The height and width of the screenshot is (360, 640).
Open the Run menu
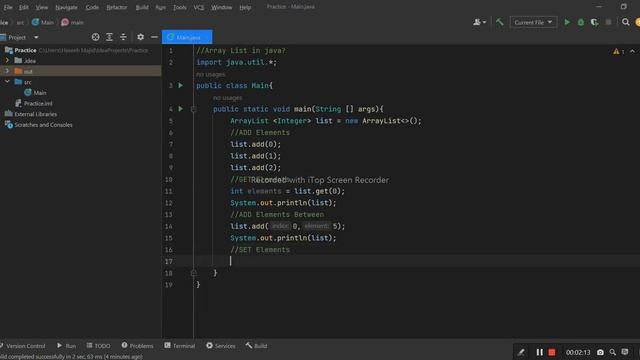click(161, 7)
